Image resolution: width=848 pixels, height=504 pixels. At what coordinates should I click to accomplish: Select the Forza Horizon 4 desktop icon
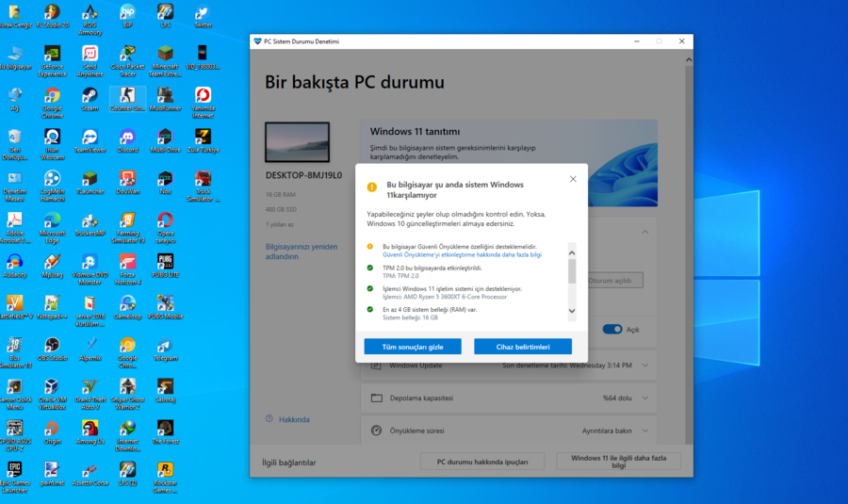point(127,269)
